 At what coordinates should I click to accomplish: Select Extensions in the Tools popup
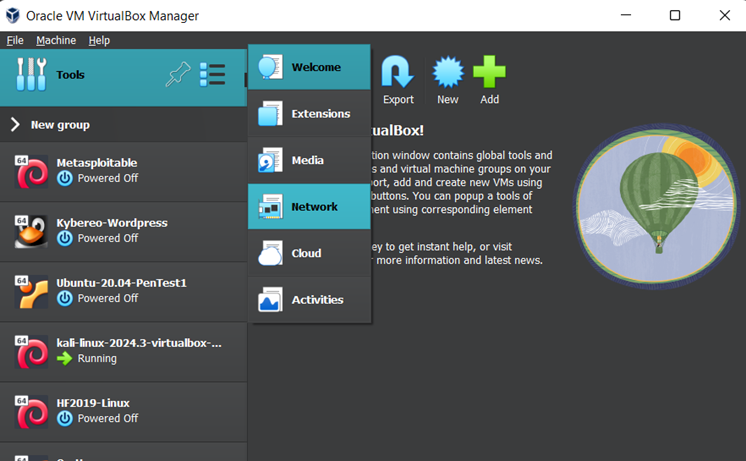tap(309, 114)
